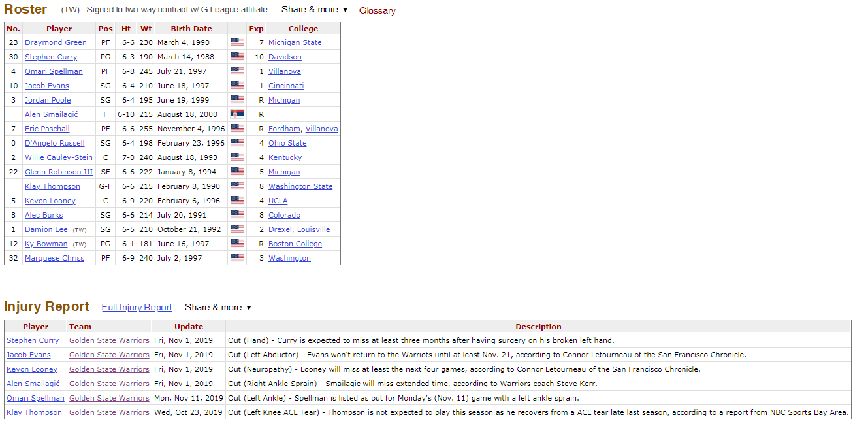Open the Kentucky college link
The height and width of the screenshot is (426, 868).
tap(285, 157)
